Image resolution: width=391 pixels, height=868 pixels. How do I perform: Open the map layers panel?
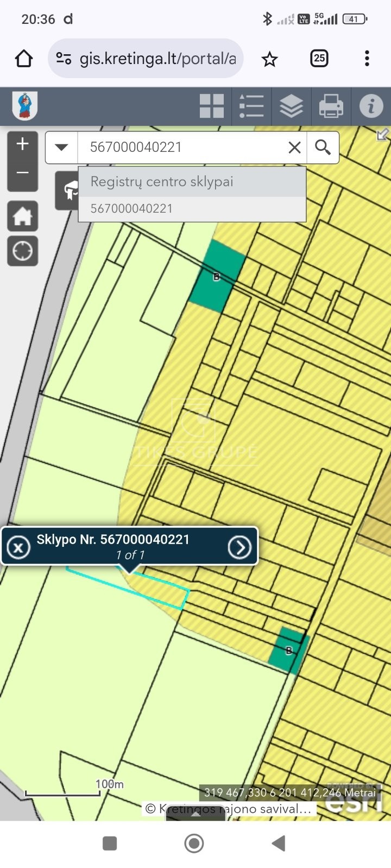(x=291, y=106)
